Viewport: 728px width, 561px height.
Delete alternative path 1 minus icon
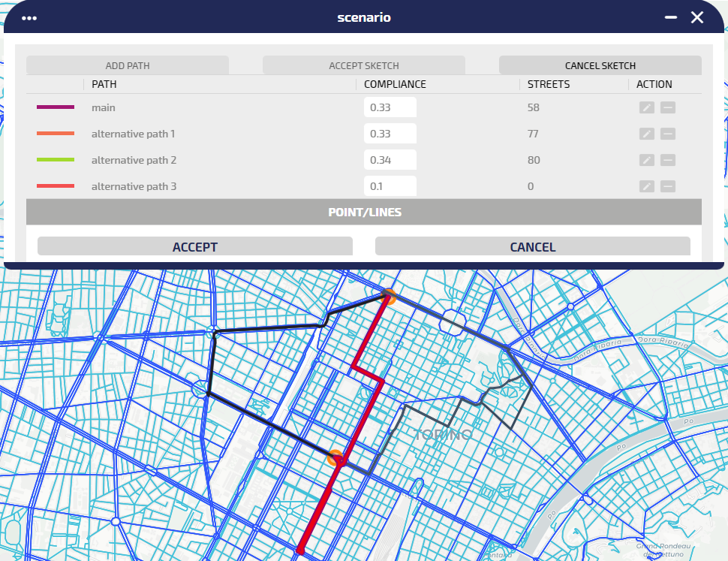pos(667,134)
